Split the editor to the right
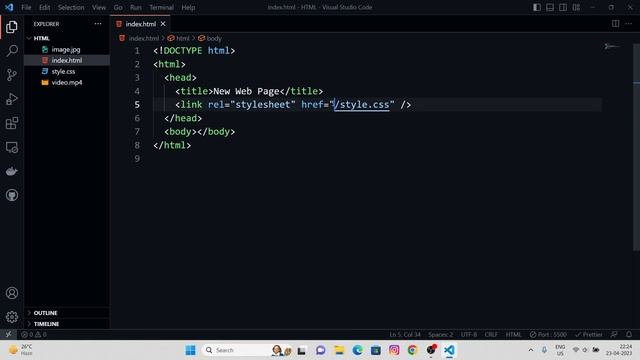The height and width of the screenshot is (360, 640). (x=615, y=24)
